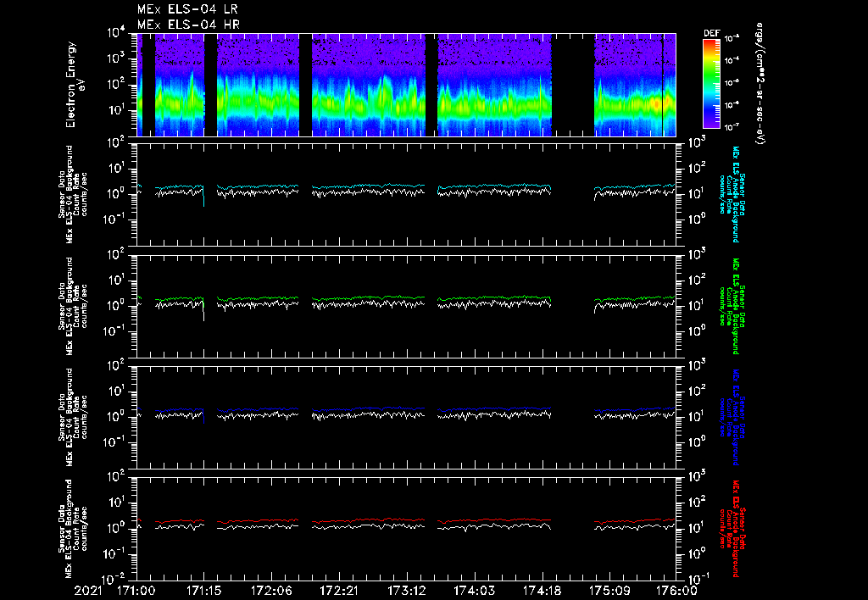The image size is (868, 600).
Task: Click the top '10^4' tick on the energy axis
Action: [x=116, y=33]
